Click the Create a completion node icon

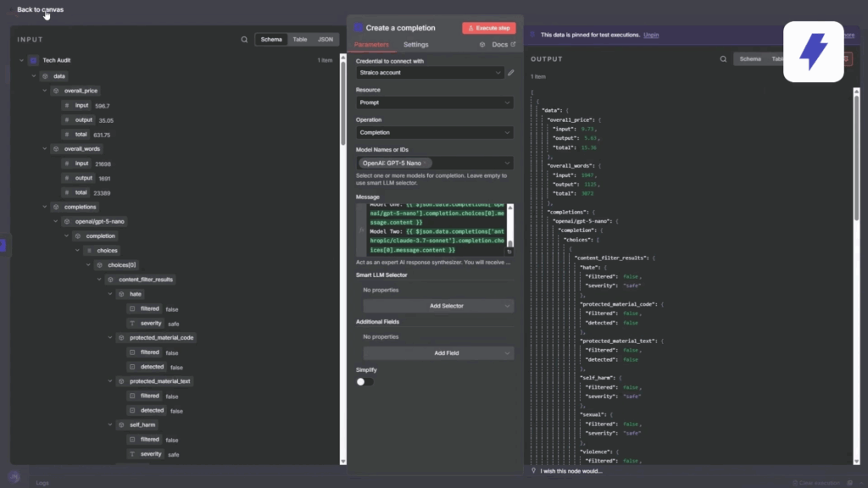[359, 28]
